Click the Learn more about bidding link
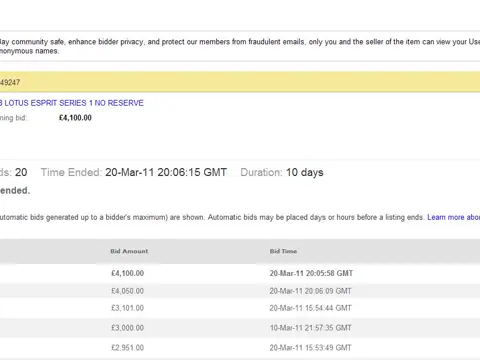 pos(454,217)
